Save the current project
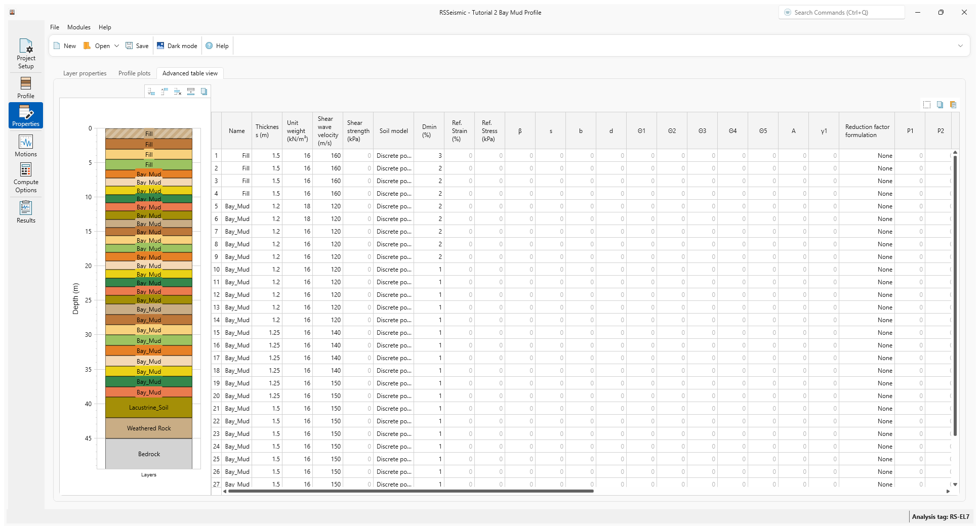This screenshot has width=980, height=530. point(137,46)
